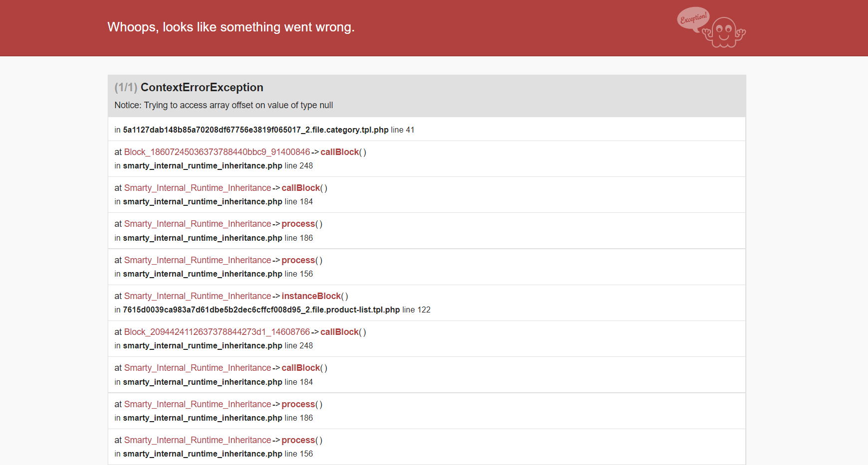
Task: Click second Smarty callBlock method link
Action: 301,368
